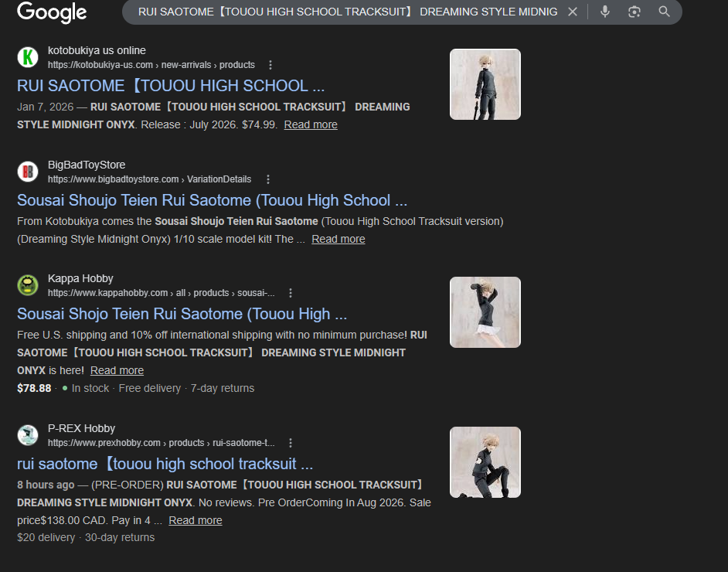Open the Kappa Hobby stretching figure thumbnail
The height and width of the screenshot is (572, 728).
pyautogui.click(x=485, y=312)
